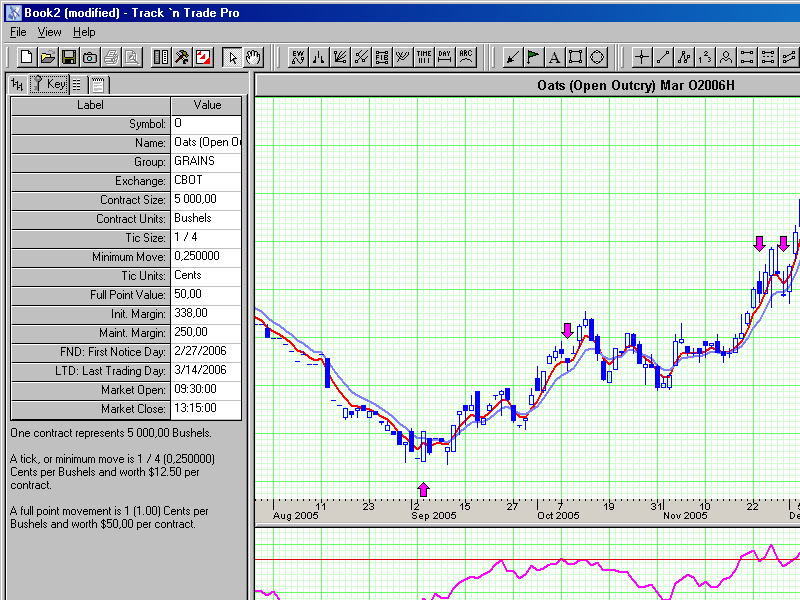Click the camera snapshot icon

90,57
